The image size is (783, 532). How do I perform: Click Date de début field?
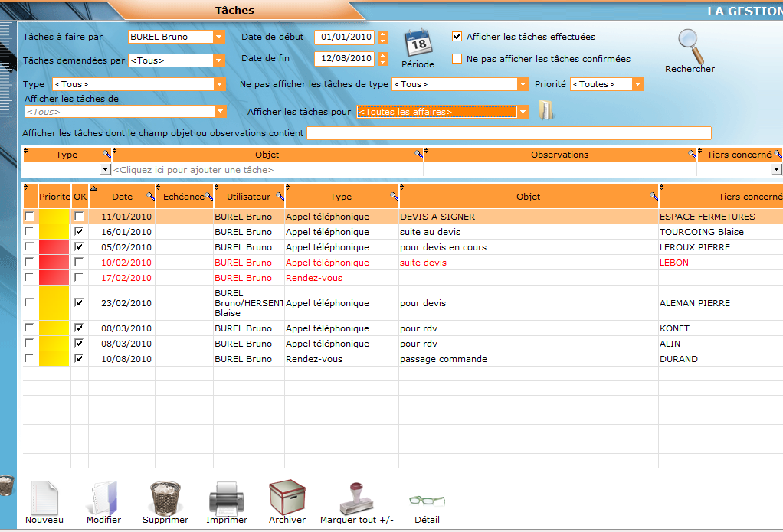click(346, 37)
